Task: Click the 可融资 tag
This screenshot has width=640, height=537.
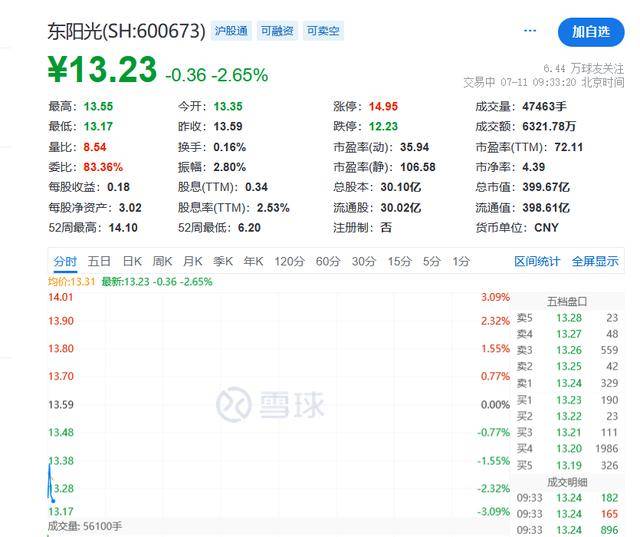Action: (277, 31)
